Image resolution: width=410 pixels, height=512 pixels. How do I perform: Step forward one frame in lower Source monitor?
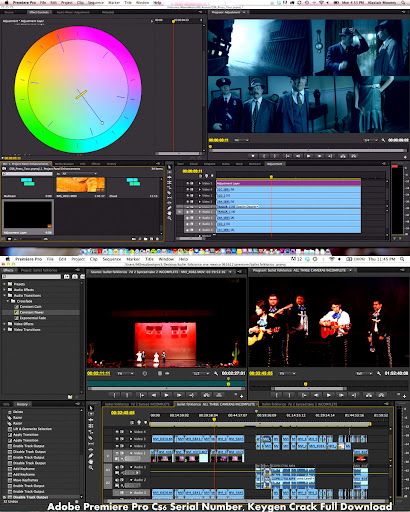[179, 395]
